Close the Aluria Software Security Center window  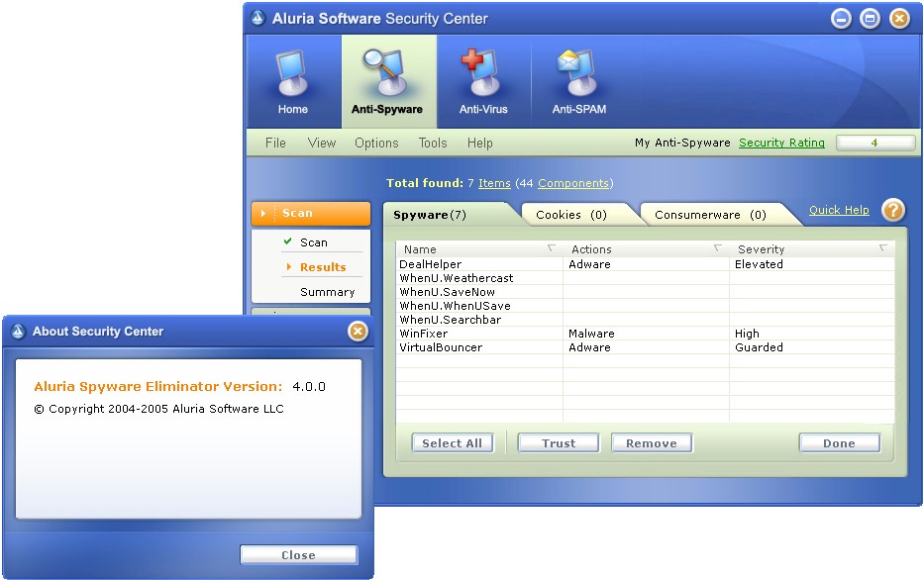tap(899, 19)
